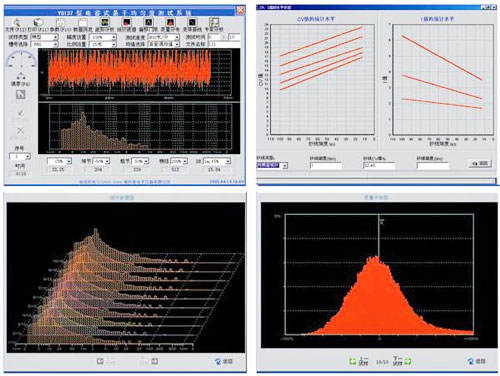
Task: Click the Print (F11) printer toolbar icon
Action: (39, 22)
